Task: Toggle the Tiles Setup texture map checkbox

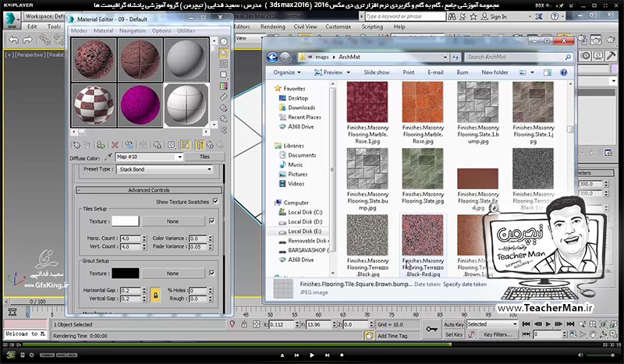Action: 211,221
